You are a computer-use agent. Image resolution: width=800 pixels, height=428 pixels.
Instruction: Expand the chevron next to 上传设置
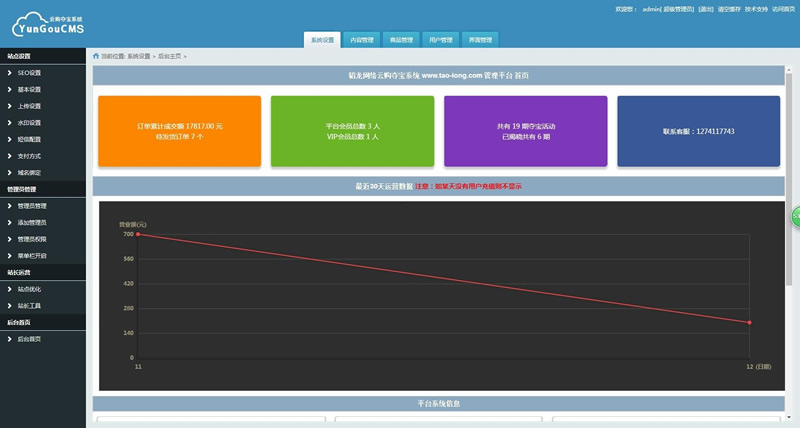point(10,106)
